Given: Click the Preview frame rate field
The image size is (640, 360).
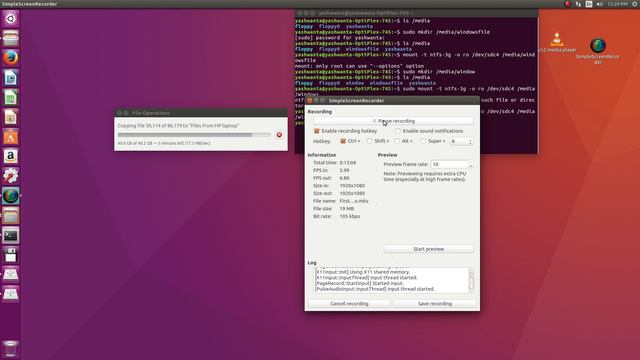Looking at the screenshot, I should 449,164.
